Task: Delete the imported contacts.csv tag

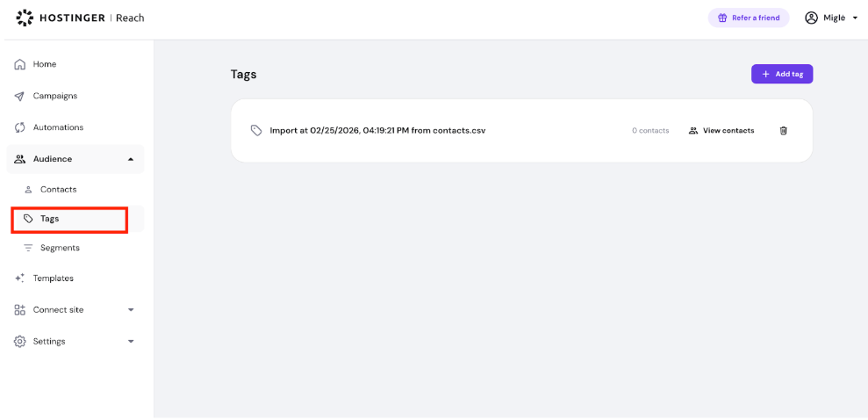Action: (784, 131)
